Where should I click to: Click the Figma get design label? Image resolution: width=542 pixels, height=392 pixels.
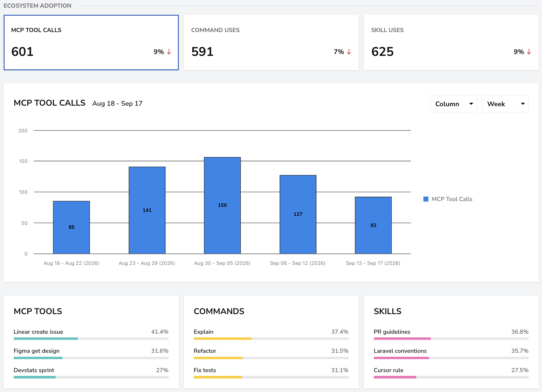pos(37,351)
